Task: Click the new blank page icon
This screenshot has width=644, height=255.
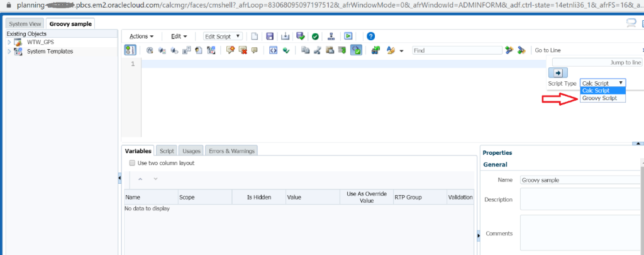Action: coord(254,37)
